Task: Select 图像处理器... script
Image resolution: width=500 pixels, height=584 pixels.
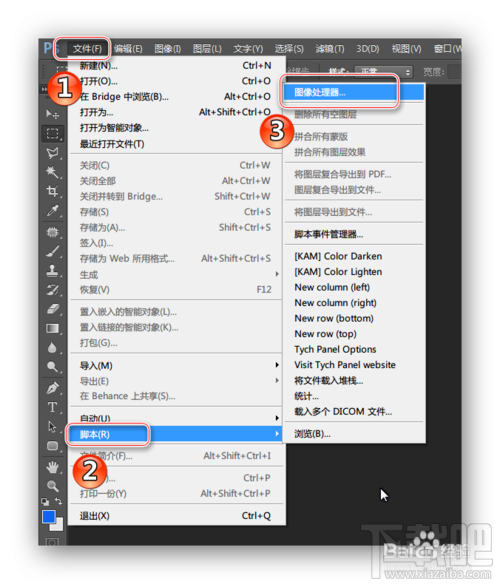Action: coord(354,92)
